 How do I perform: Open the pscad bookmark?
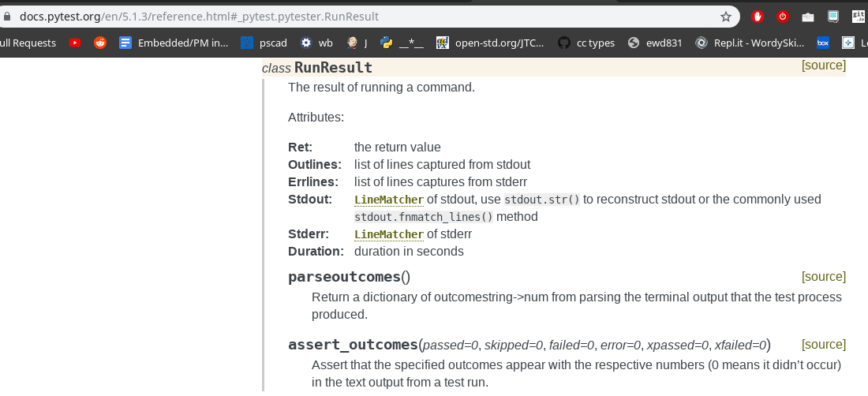(264, 43)
